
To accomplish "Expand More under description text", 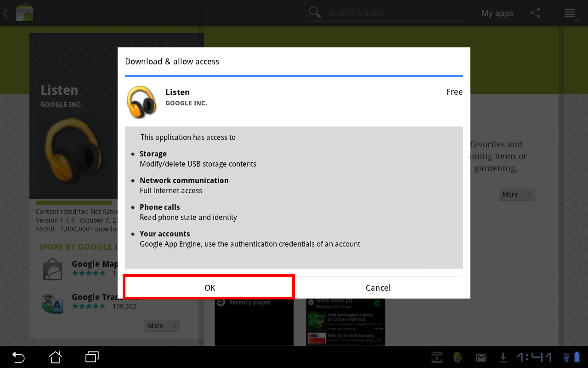I will tap(516, 195).
